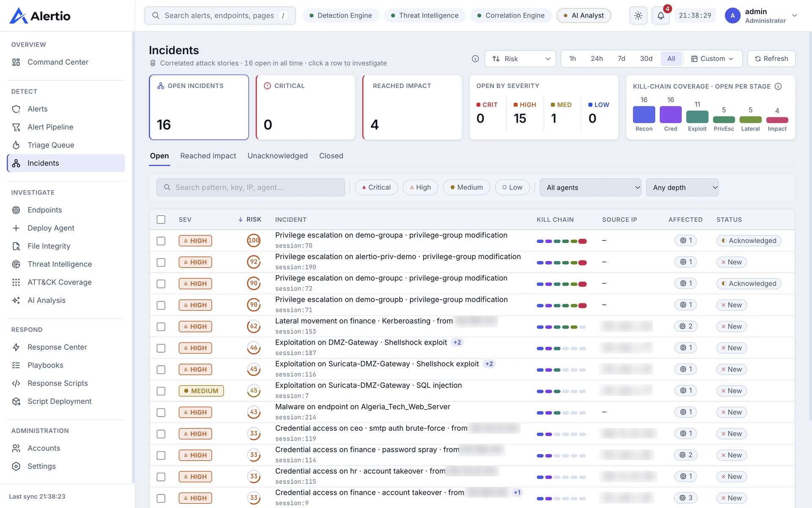Viewport: 812px width, 508px height.
Task: Click the Impact kill-chain stage bar
Action: click(777, 120)
